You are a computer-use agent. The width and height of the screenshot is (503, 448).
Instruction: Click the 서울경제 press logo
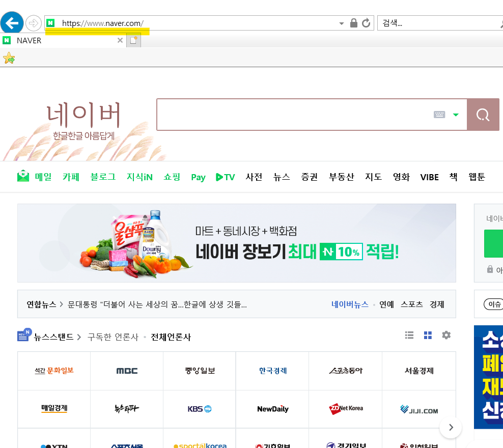point(419,371)
